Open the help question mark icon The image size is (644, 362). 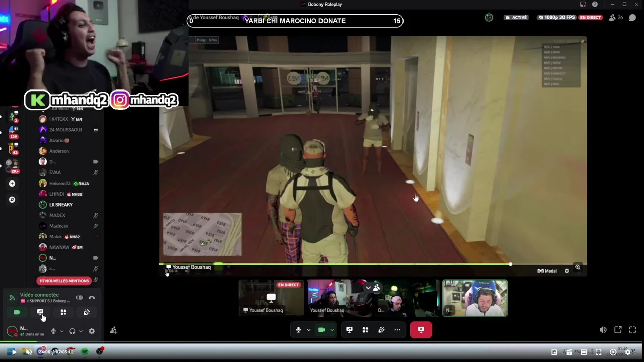tap(595, 4)
